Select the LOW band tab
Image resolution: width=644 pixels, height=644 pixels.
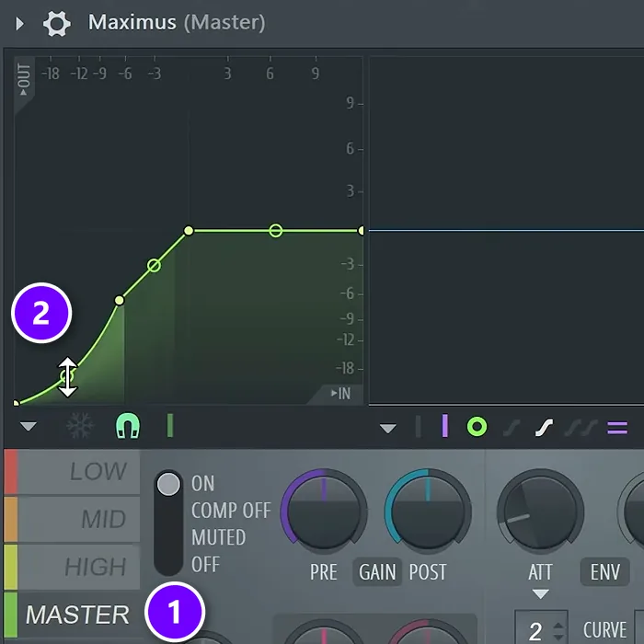coord(73,471)
